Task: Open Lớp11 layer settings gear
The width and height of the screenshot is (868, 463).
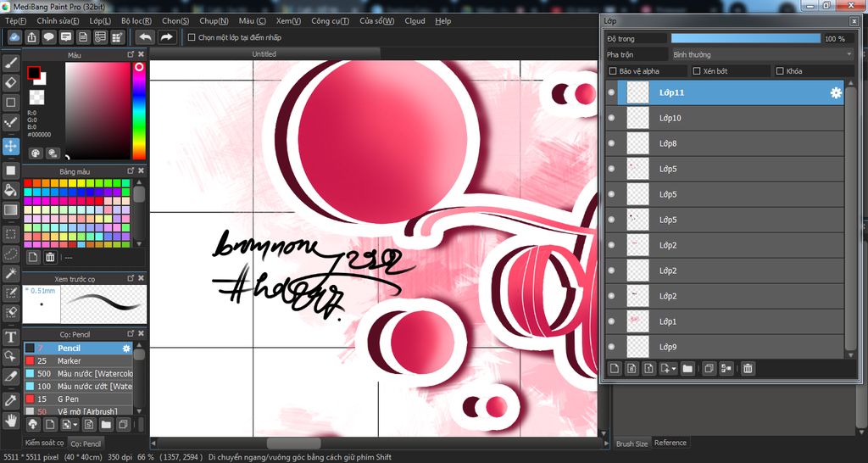Action: pos(836,93)
